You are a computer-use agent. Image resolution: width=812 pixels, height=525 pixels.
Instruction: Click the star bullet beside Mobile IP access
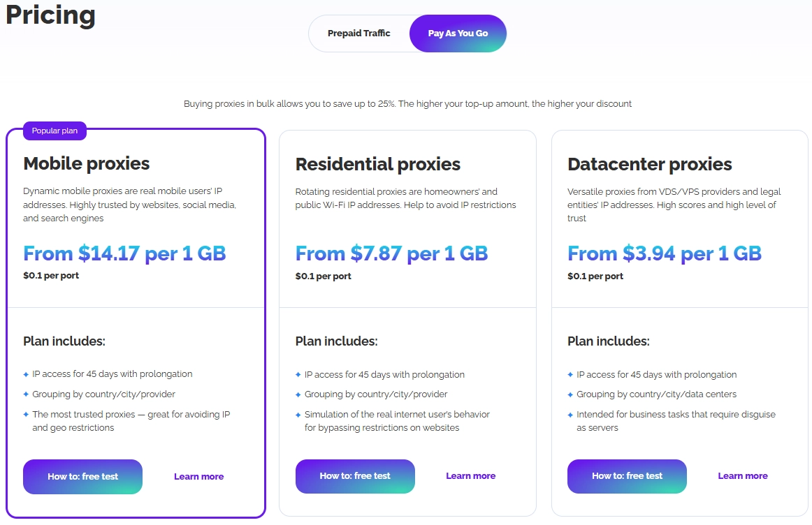(x=27, y=374)
